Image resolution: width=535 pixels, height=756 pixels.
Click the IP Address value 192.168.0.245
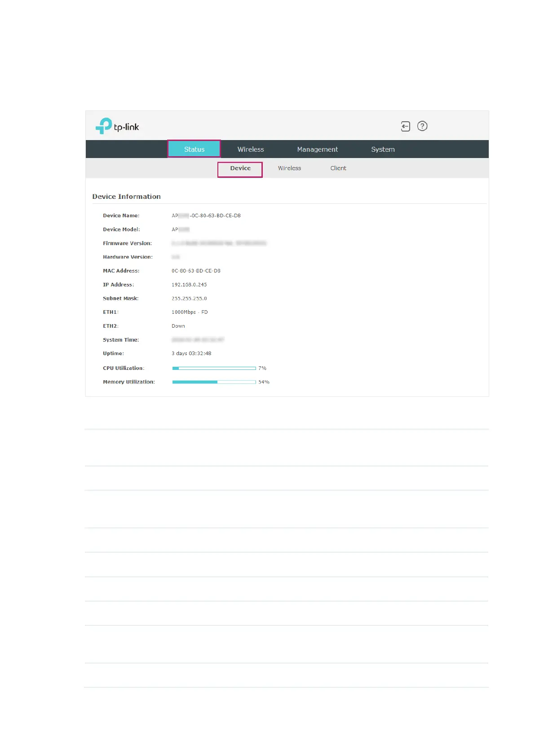point(189,285)
